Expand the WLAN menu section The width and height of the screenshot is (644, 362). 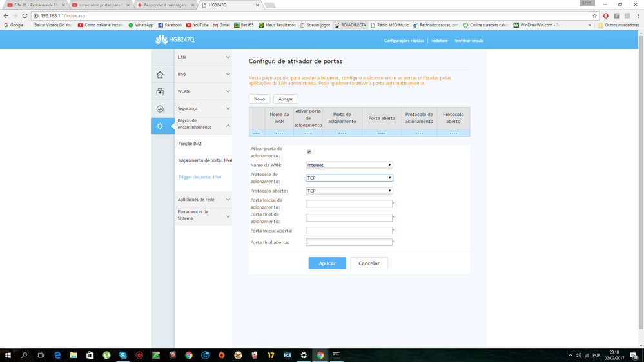(203, 91)
